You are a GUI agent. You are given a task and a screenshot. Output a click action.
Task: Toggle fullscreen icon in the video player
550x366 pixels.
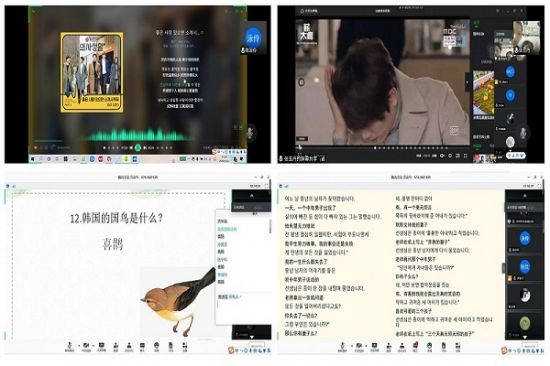[x=465, y=156]
